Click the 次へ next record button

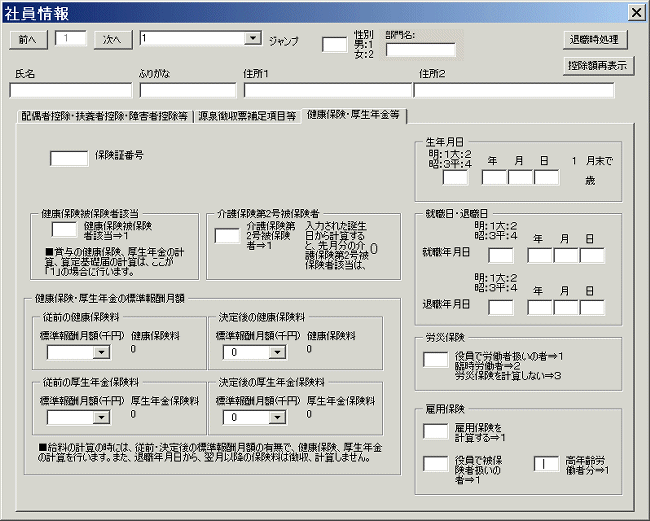[113, 39]
